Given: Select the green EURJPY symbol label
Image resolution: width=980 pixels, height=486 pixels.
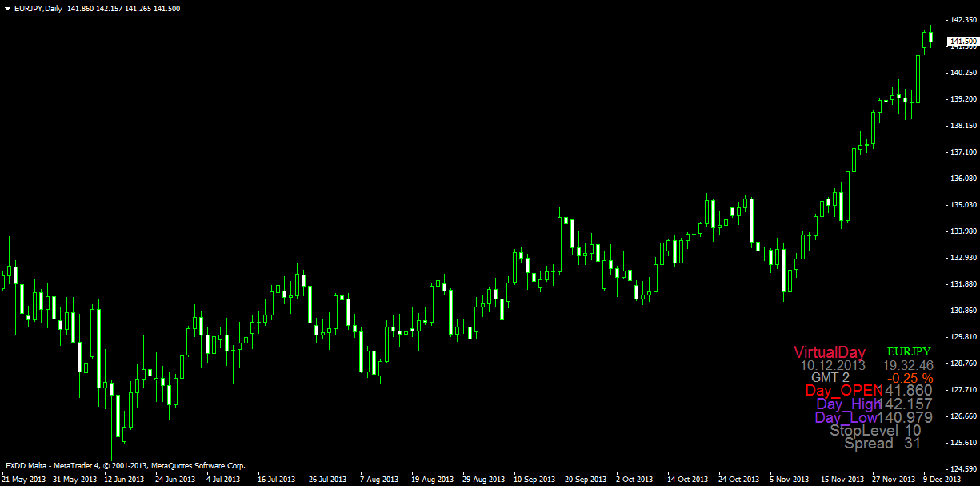Looking at the screenshot, I should [909, 351].
